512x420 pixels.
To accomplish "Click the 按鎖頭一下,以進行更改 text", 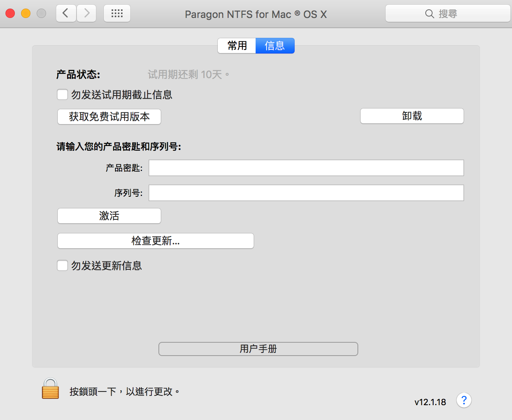I will [124, 392].
